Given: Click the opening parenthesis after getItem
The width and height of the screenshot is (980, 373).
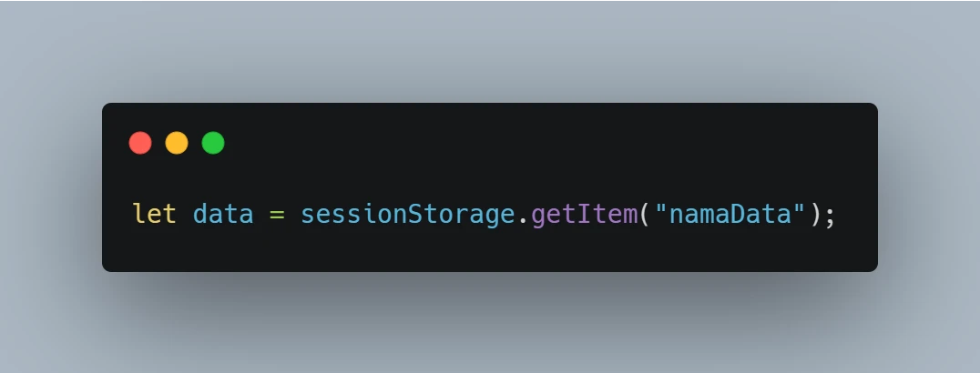Looking at the screenshot, I should [645, 215].
